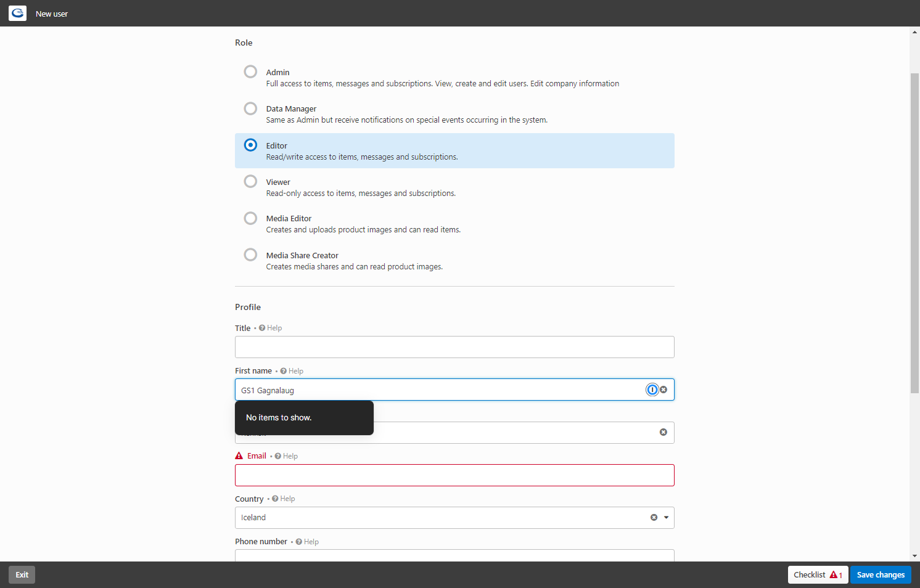920x588 pixels.
Task: Choose the Media Editor role
Action: click(250, 218)
